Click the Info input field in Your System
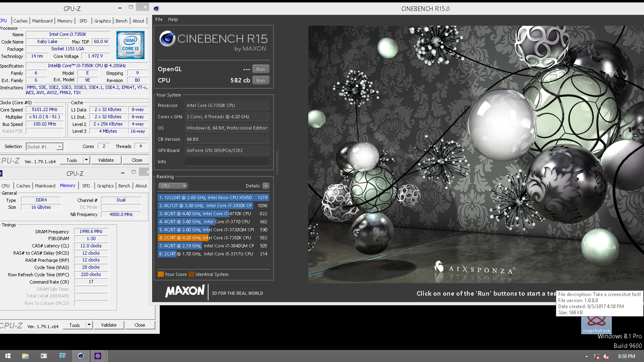Screen dimensions: 644x362 [227, 162]
